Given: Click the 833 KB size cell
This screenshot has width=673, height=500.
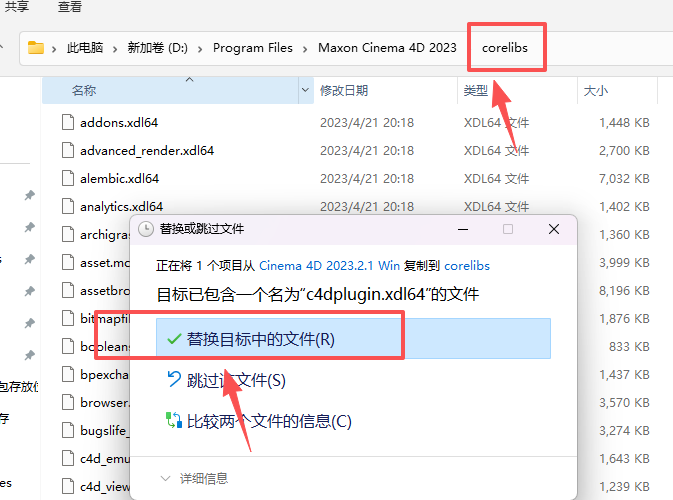Looking at the screenshot, I should point(629,346).
